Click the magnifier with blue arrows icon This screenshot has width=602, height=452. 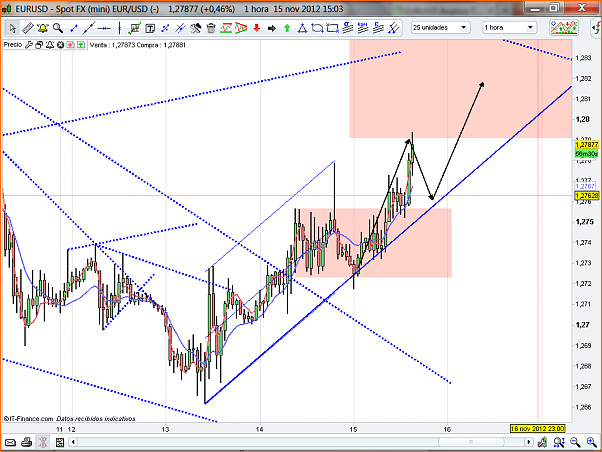point(559,443)
